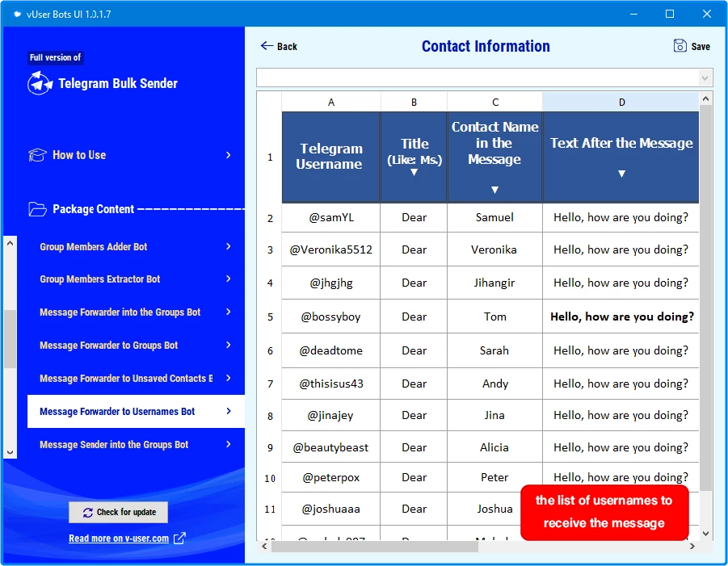The image size is (728, 566).
Task: Click Contact Name in the Message header cell
Action: (495, 157)
